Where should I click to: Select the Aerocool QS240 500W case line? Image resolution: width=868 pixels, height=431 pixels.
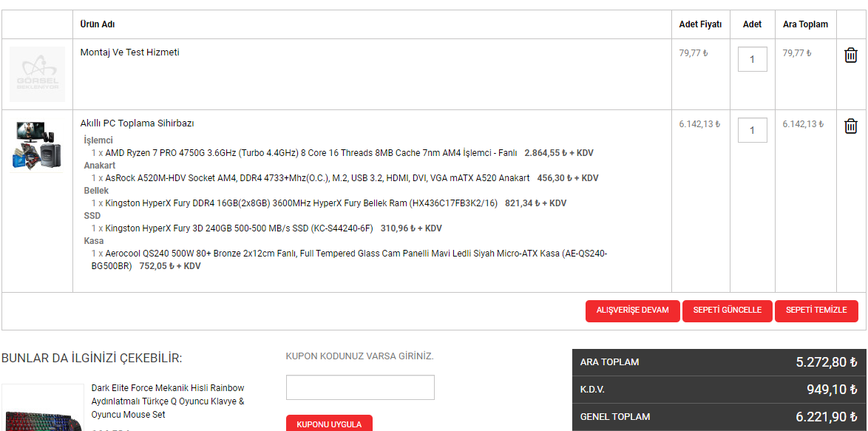tap(349, 259)
